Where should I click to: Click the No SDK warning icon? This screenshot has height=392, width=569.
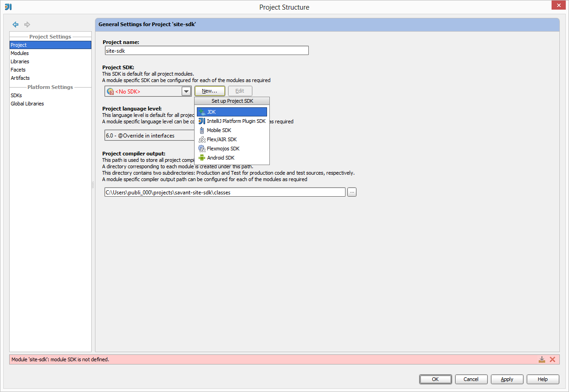coord(110,91)
